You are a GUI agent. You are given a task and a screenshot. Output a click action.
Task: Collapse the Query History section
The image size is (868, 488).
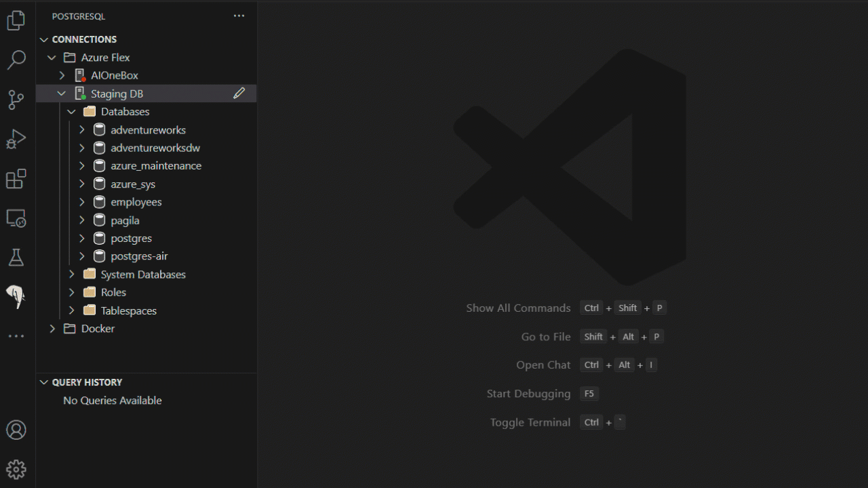(44, 382)
